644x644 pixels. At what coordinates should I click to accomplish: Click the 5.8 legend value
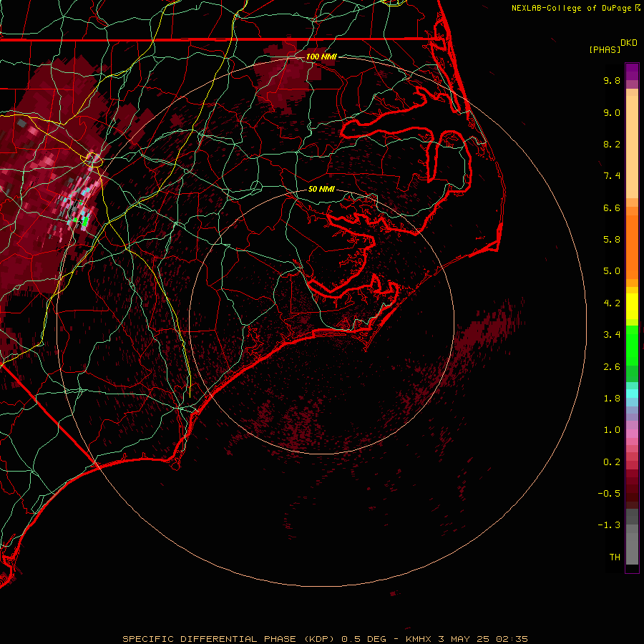point(612,240)
